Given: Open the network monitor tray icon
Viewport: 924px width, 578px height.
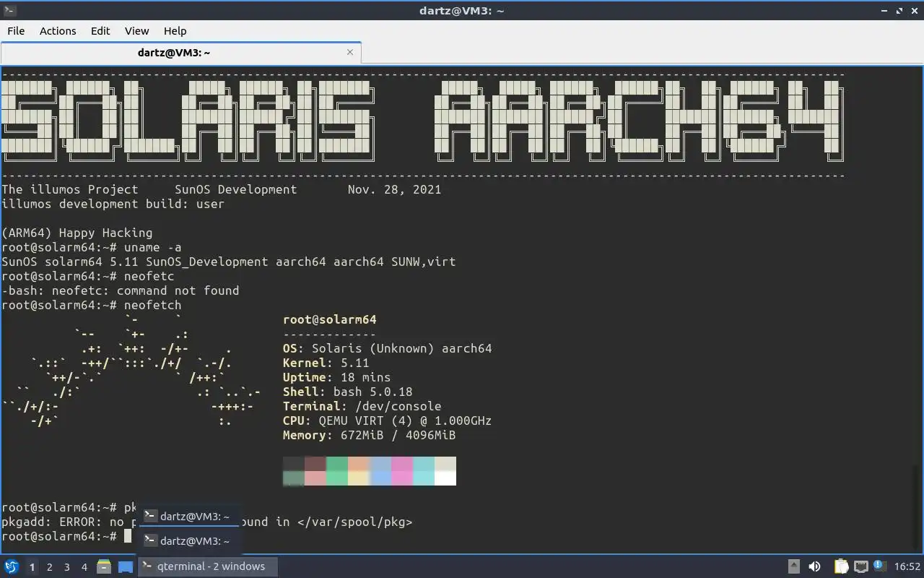Looking at the screenshot, I should pos(860,566).
